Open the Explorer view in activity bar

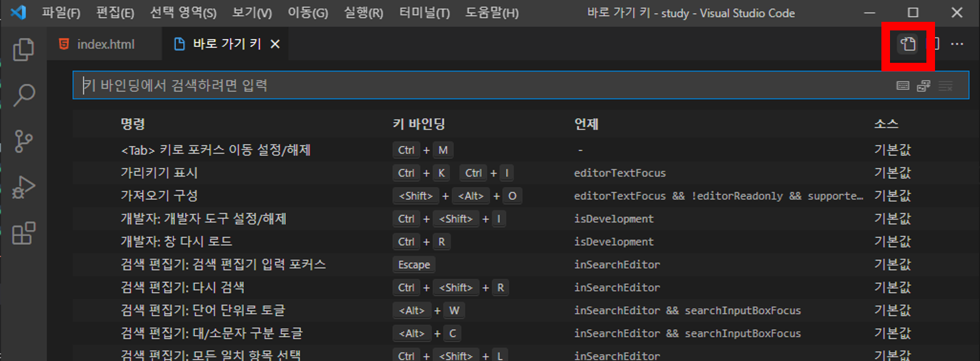24,50
